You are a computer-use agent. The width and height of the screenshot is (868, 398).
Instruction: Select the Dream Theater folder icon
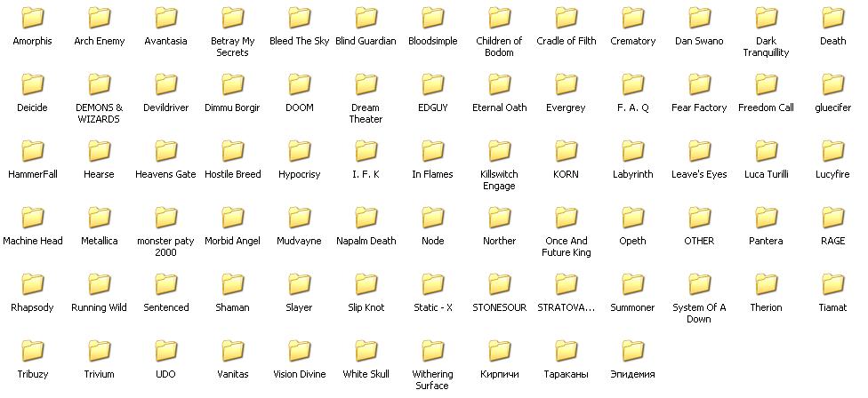pos(366,84)
